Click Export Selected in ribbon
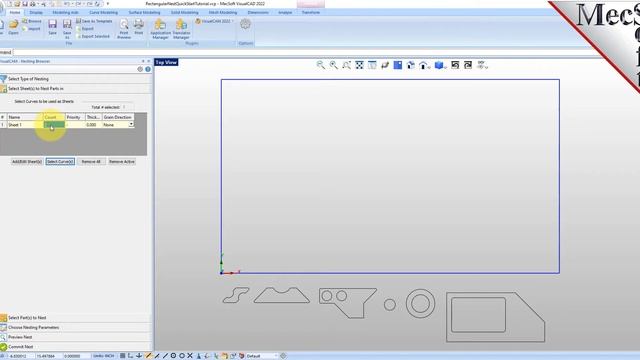Viewport: 640px width, 360px height. click(x=93, y=36)
